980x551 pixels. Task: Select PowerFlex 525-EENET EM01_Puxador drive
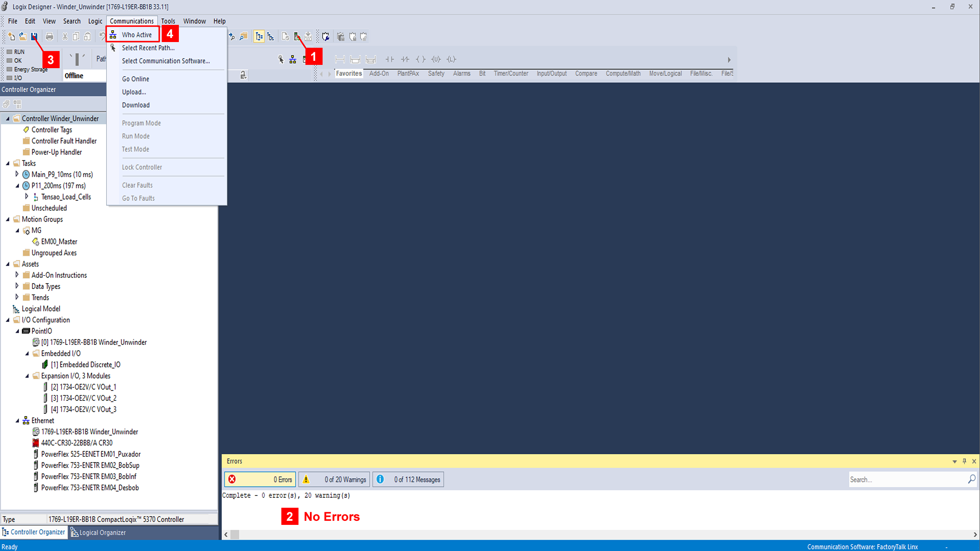pos(91,454)
